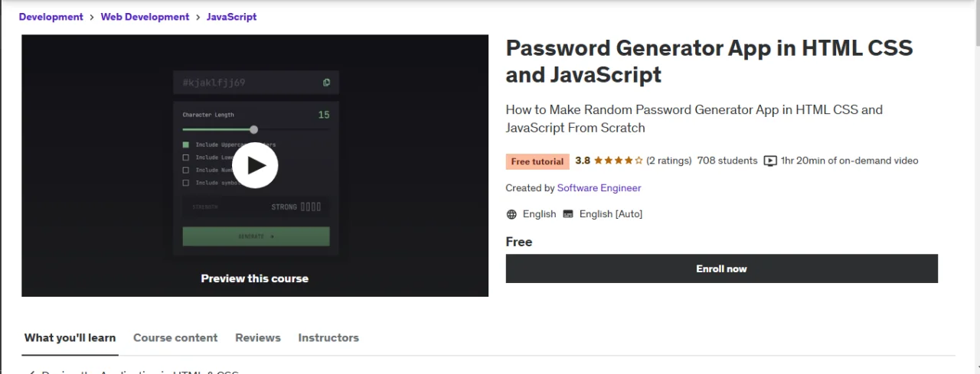
Task: Switch to the Instructors tab
Action: pyautogui.click(x=328, y=337)
